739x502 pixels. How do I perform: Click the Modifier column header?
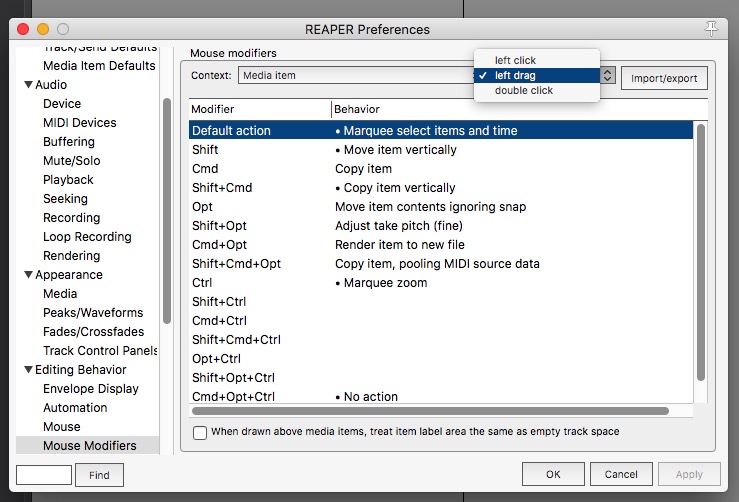click(x=260, y=109)
